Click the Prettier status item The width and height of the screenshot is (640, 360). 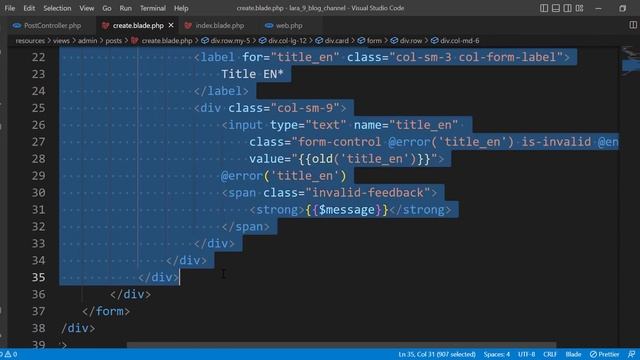click(x=604, y=354)
